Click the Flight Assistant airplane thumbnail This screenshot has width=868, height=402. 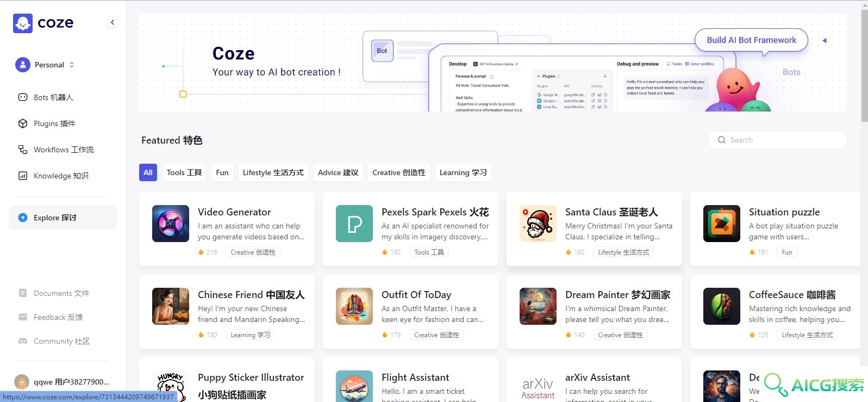pos(354,386)
